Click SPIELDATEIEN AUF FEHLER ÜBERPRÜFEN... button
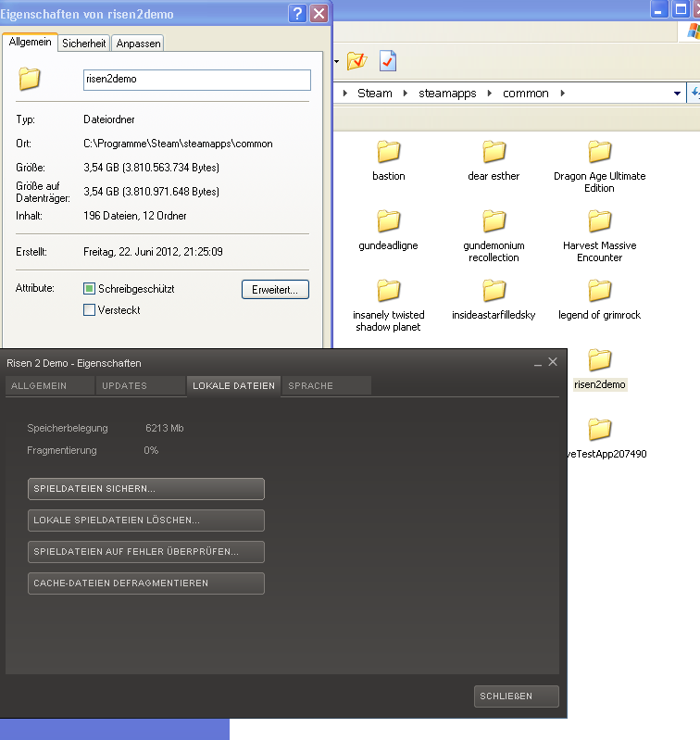This screenshot has height=740, width=700. [146, 552]
